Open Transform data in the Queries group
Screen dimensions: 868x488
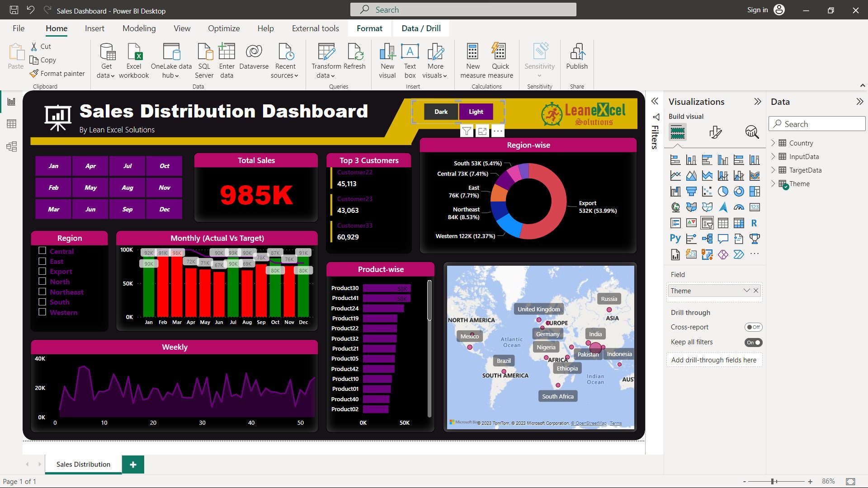[x=326, y=60]
